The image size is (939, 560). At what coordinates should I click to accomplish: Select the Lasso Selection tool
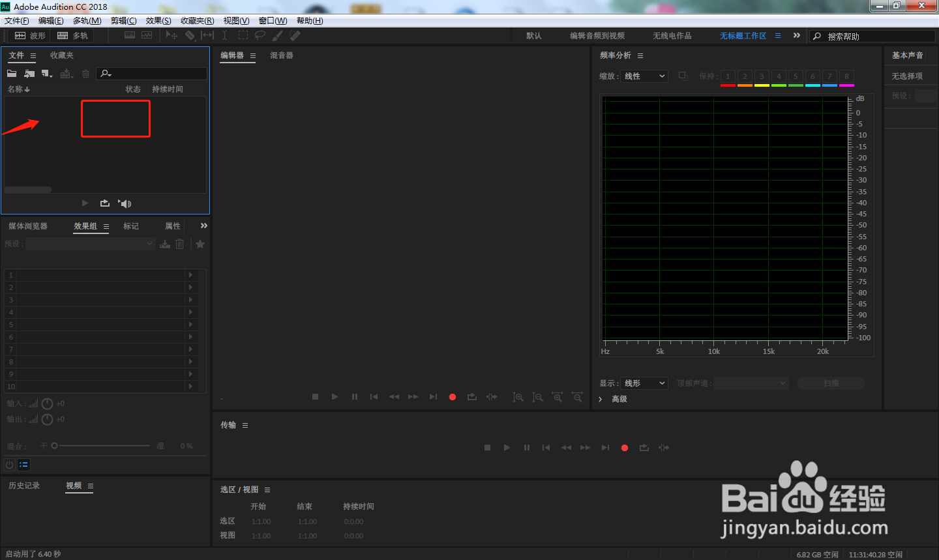tap(260, 35)
